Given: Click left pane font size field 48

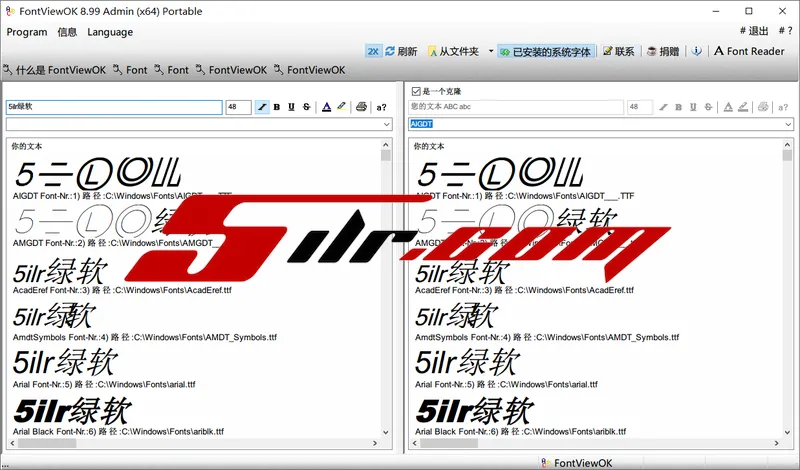Looking at the screenshot, I should click(x=238, y=107).
